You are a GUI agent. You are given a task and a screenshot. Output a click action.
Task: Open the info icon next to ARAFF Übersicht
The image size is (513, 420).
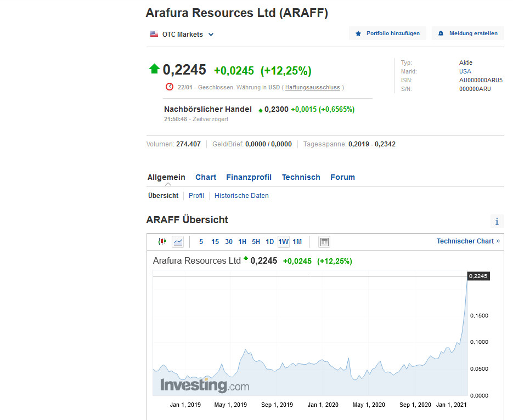click(497, 221)
